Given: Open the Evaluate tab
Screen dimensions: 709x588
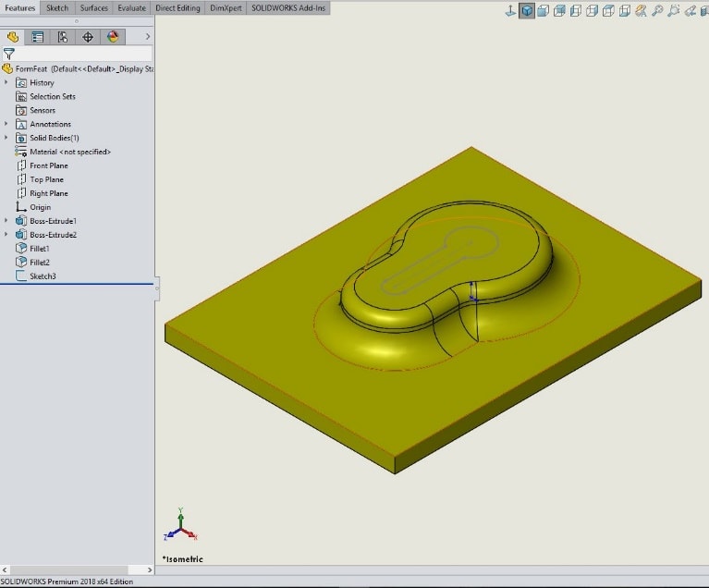Looking at the screenshot, I should click(131, 8).
